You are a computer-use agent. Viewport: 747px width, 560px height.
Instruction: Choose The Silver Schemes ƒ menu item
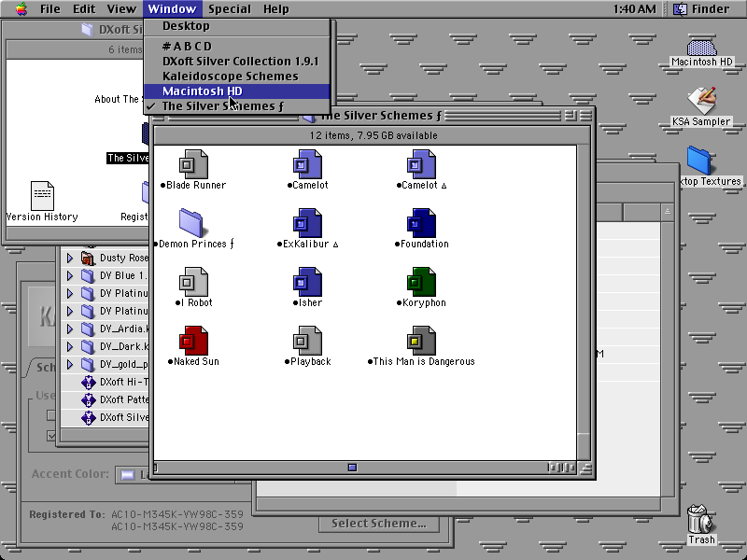(237, 106)
